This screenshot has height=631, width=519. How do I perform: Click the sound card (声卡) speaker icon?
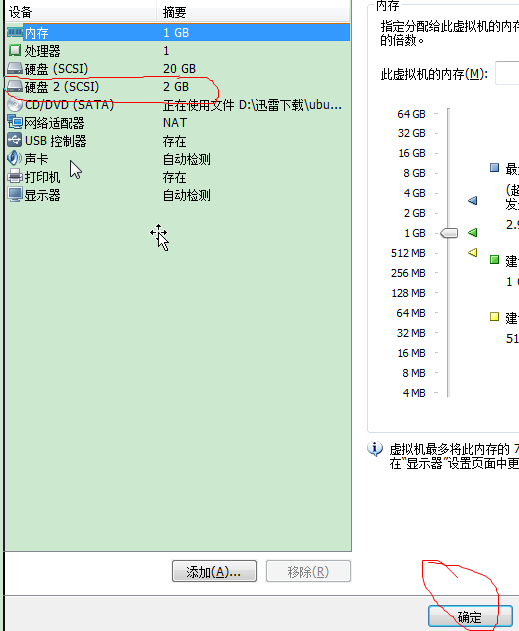[15, 158]
